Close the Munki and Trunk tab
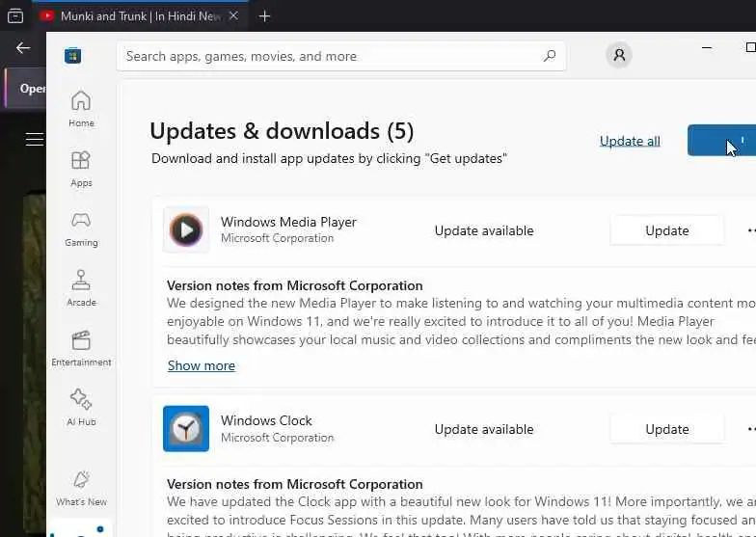Image resolution: width=756 pixels, height=537 pixels. coord(233,15)
